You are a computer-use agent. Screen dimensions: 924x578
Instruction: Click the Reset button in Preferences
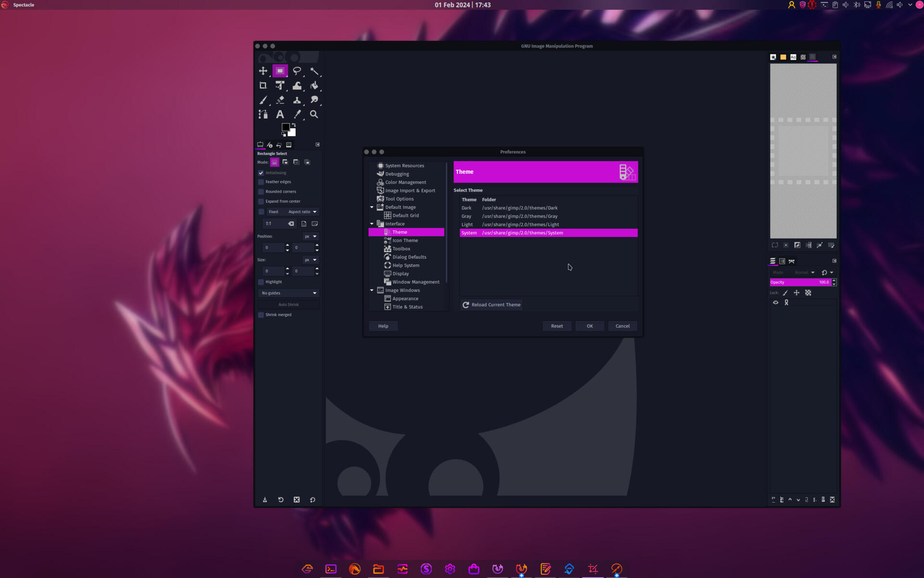click(557, 326)
